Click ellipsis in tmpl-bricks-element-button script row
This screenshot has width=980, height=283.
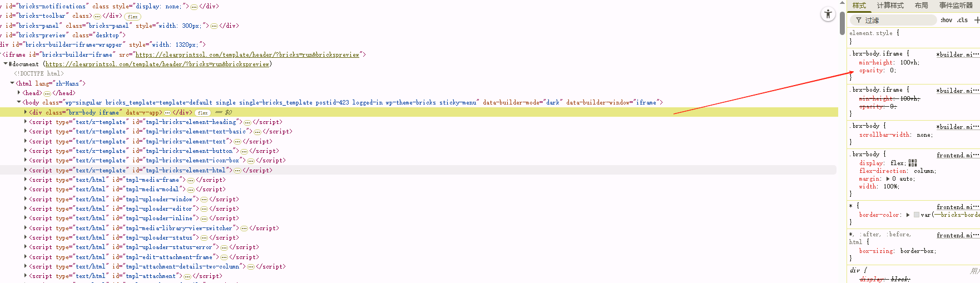click(x=244, y=151)
